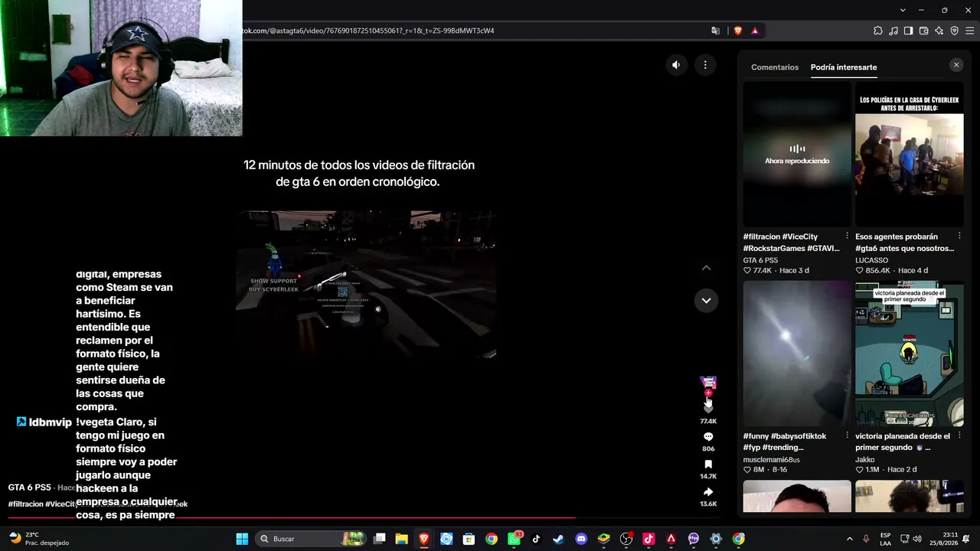This screenshot has width=980, height=551.
Task: Open the comments showing 806
Action: pyautogui.click(x=708, y=437)
